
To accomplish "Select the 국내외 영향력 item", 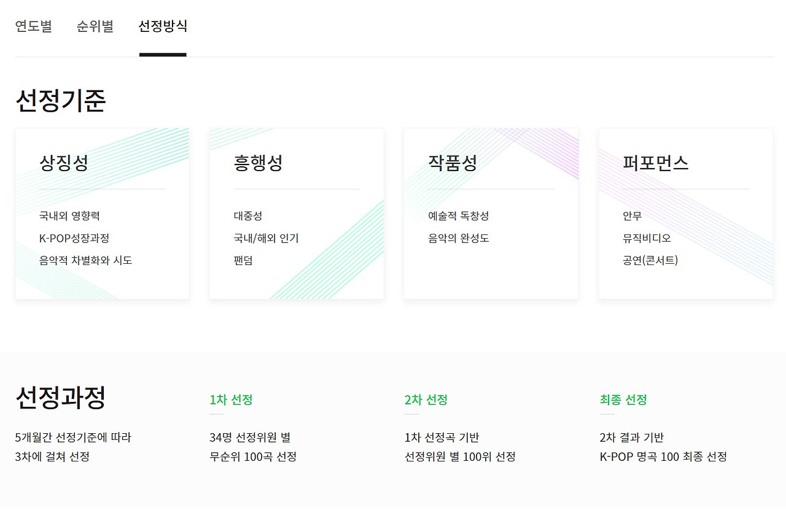I will (x=69, y=216).
